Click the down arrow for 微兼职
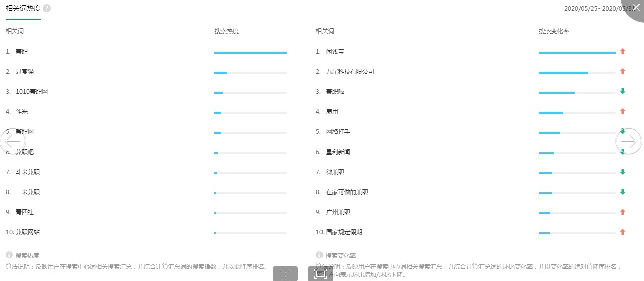 (623, 172)
